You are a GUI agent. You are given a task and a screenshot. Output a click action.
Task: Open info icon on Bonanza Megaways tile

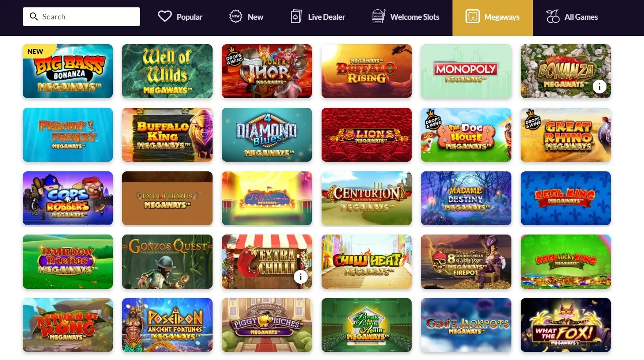[599, 86]
